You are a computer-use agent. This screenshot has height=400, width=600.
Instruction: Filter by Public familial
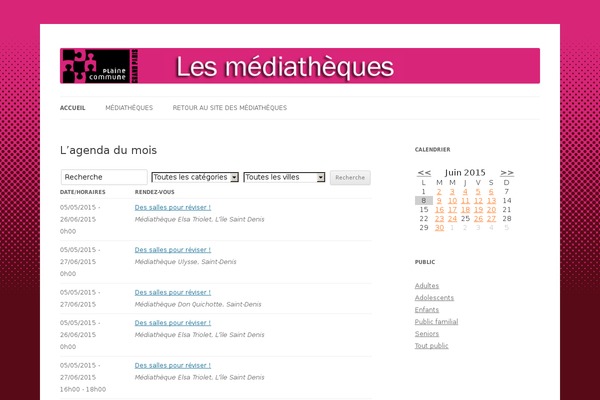(x=436, y=322)
